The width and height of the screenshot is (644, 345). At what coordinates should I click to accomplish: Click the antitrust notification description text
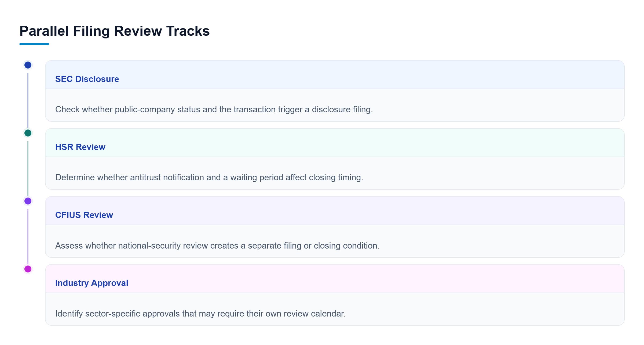[209, 177]
